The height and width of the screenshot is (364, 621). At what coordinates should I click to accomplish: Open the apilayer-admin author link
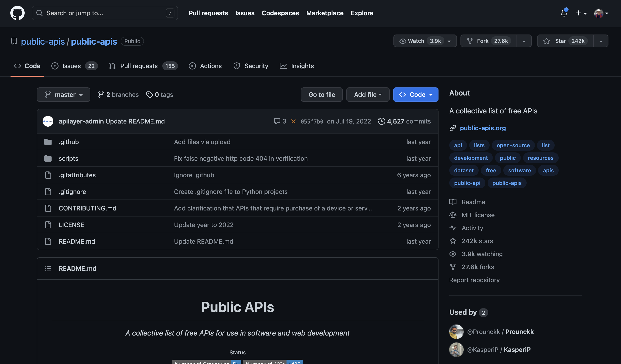[x=81, y=121]
